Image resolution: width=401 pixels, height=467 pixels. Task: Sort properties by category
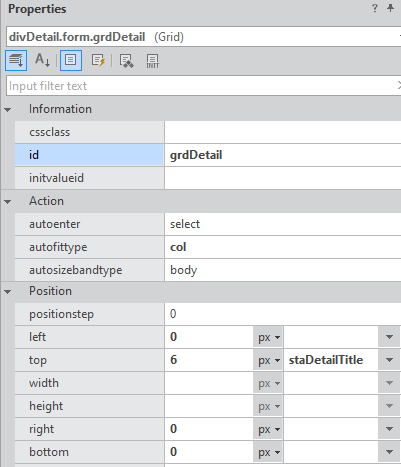pyautogui.click(x=16, y=60)
